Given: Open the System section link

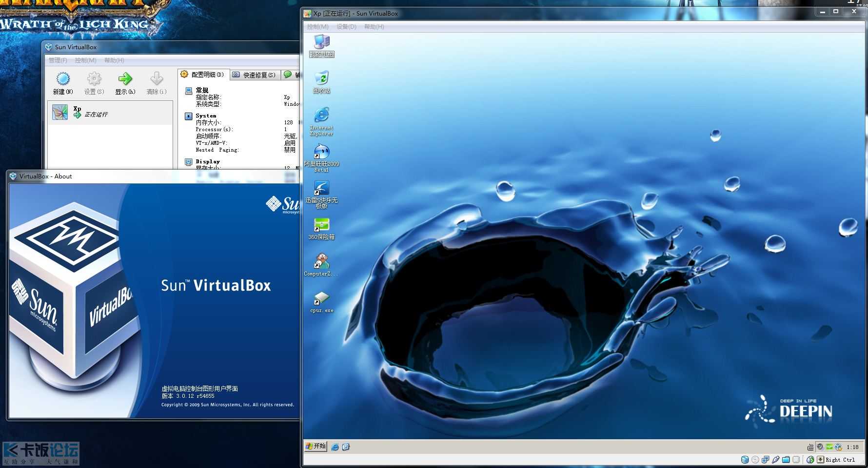Looking at the screenshot, I should pos(206,116).
